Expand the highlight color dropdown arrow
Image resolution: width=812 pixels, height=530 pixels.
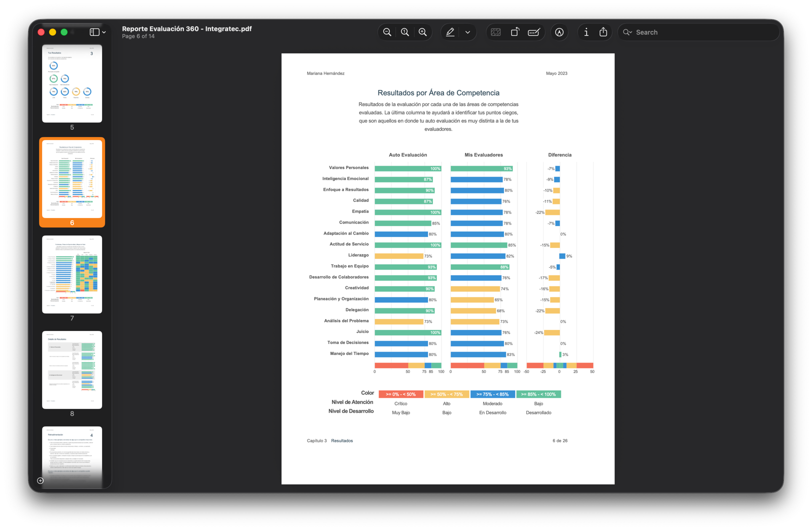(467, 32)
